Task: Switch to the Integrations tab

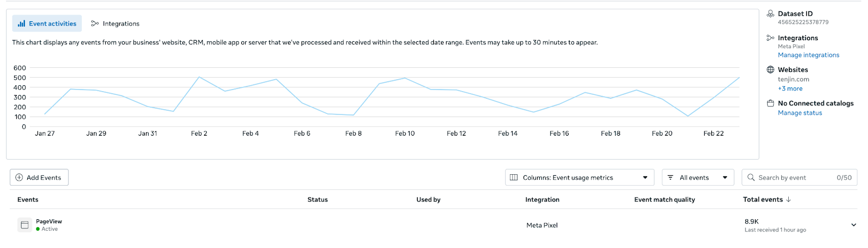Action: (115, 23)
